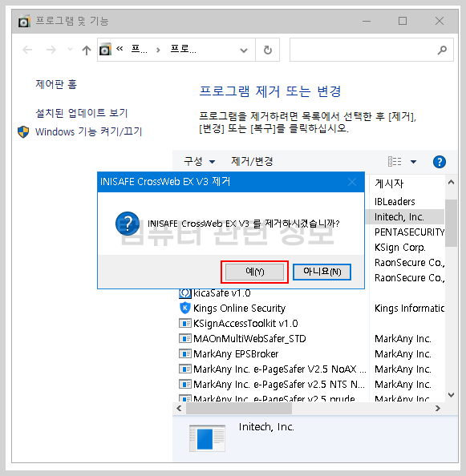Click the e-PageSafer v2.5 NTS icon
The height and width of the screenshot is (476, 466).
(185, 384)
